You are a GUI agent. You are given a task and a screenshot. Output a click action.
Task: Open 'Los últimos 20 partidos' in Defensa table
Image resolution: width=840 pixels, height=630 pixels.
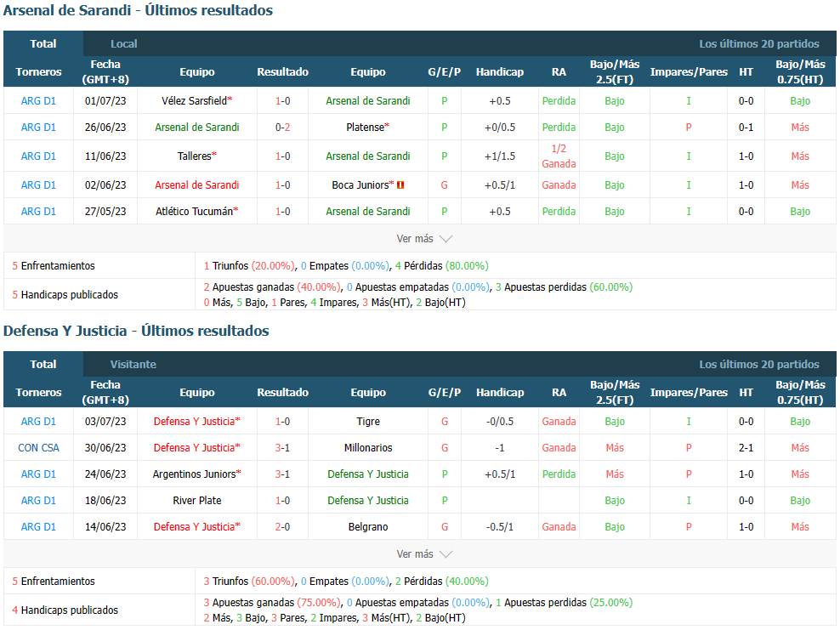pyautogui.click(x=759, y=364)
